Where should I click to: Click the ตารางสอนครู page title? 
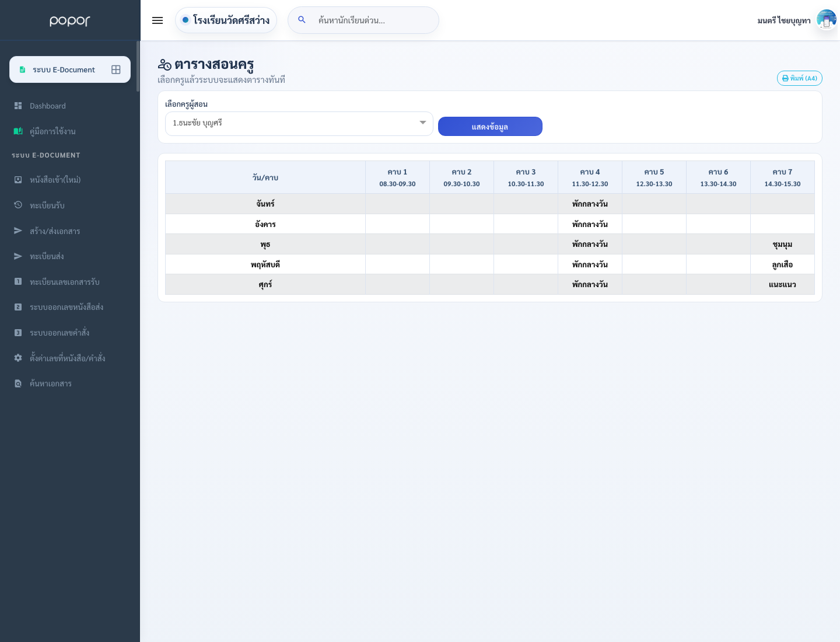[214, 64]
